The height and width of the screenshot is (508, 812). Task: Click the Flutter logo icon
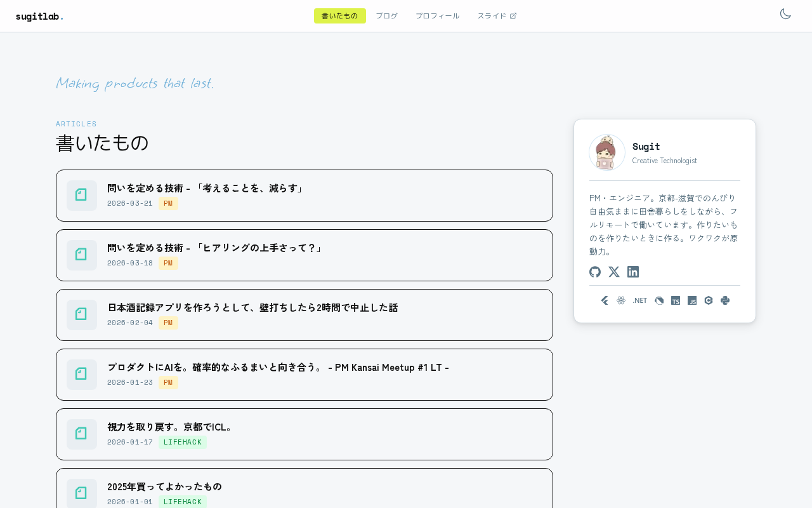coord(605,300)
